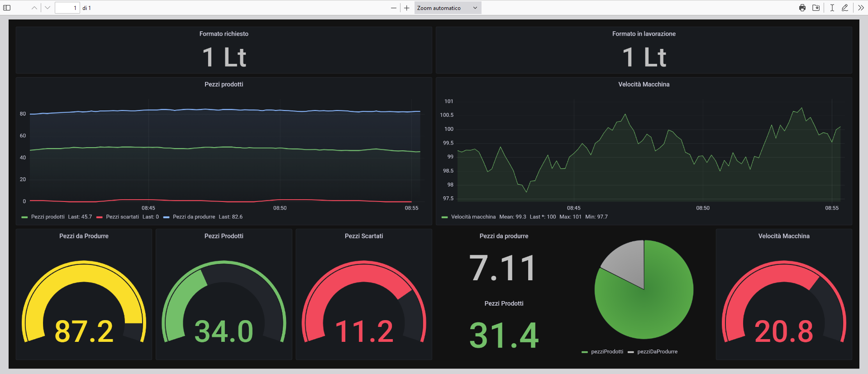Zoom out with the minus button
This screenshot has height=374, width=868.
point(394,8)
